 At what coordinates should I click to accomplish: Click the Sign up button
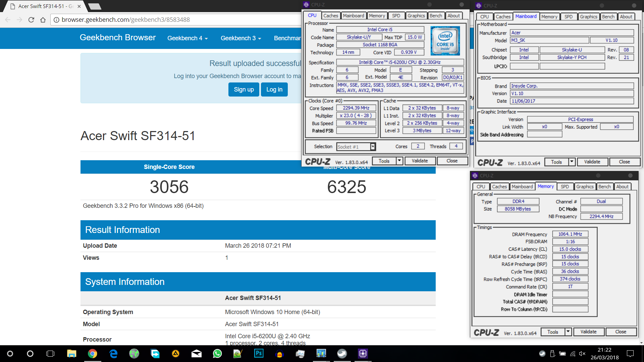(x=244, y=89)
